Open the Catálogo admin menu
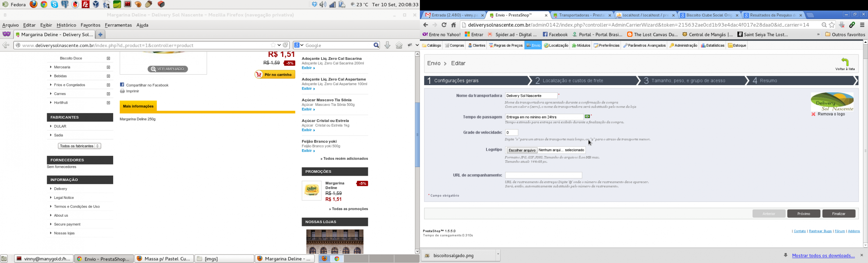This screenshot has width=868, height=263. tap(432, 45)
